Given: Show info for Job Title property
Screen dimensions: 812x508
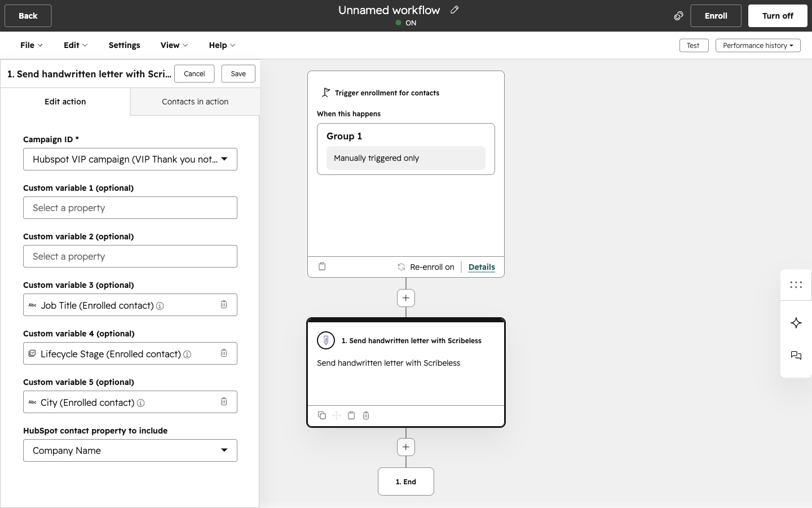Looking at the screenshot, I should click(160, 306).
